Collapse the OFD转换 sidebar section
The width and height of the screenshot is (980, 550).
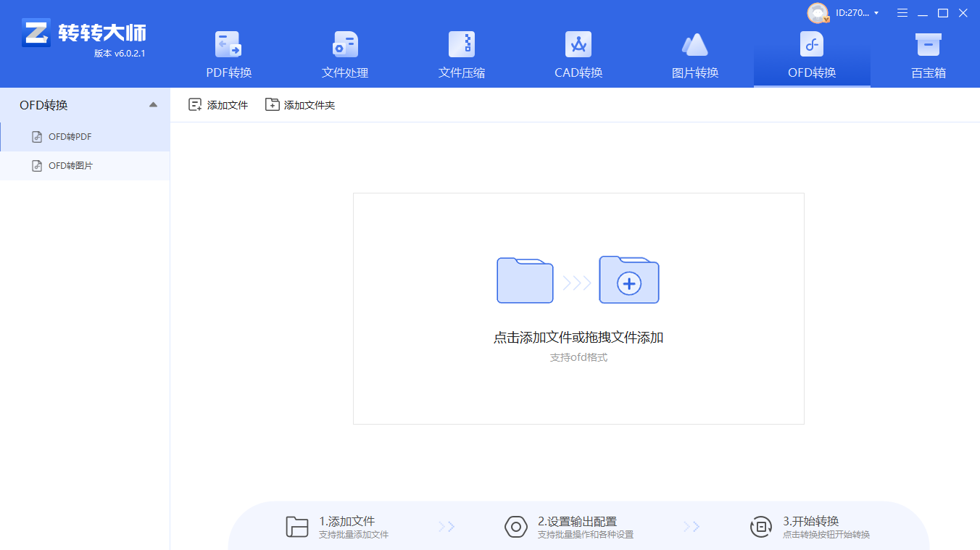pyautogui.click(x=153, y=104)
